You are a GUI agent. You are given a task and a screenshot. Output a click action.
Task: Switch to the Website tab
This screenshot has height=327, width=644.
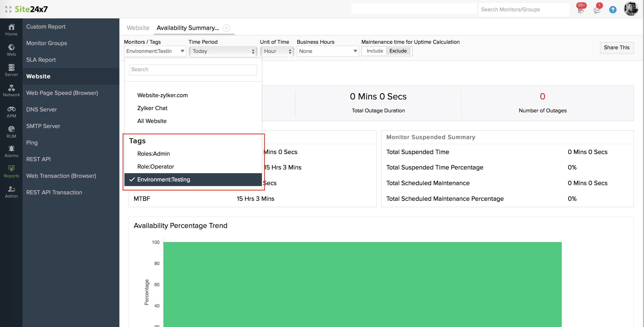[138, 28]
